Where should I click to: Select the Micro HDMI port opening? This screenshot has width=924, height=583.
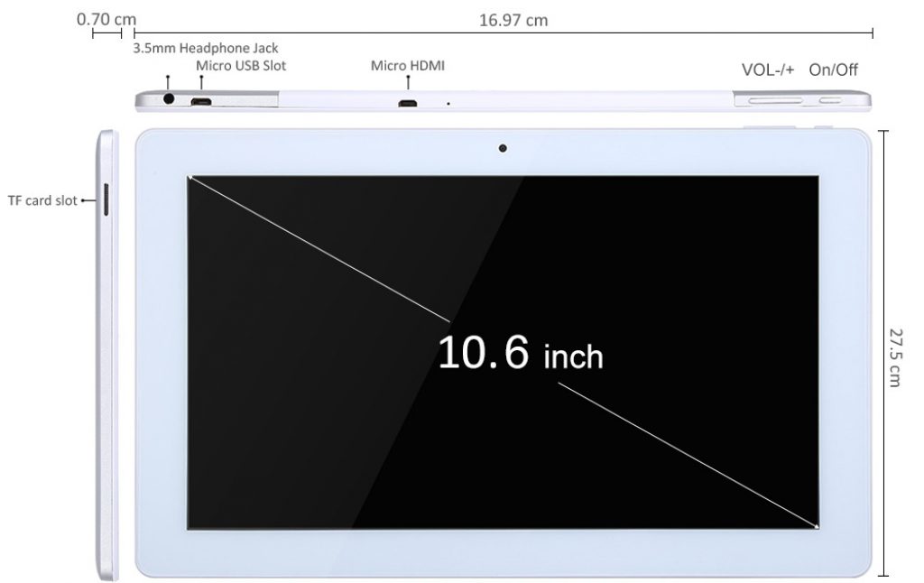coord(408,103)
